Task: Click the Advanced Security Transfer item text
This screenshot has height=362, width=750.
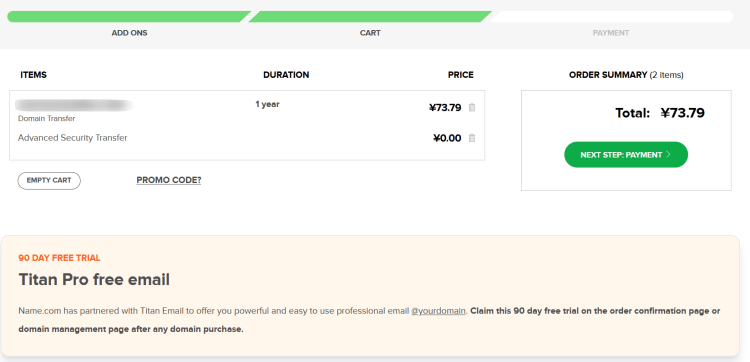Action: [73, 138]
